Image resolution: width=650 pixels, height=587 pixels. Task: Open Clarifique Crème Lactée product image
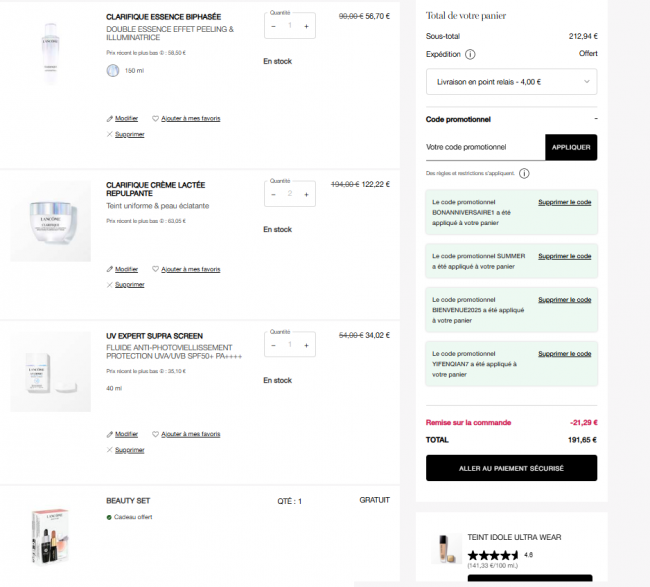51,221
